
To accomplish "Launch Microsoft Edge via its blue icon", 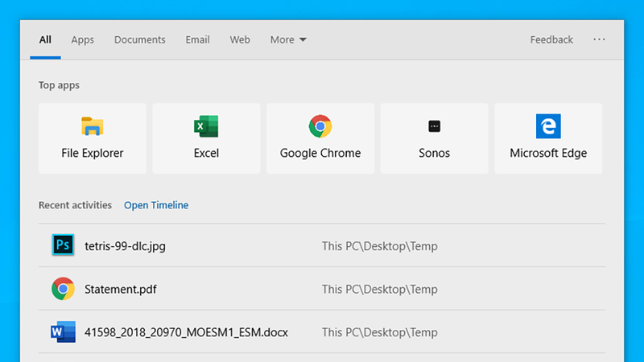I will [548, 126].
